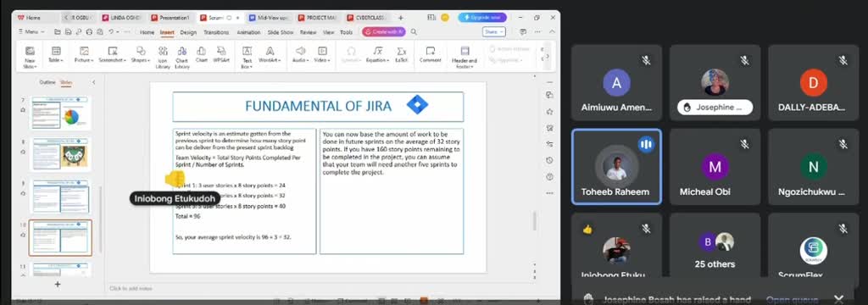Switch to the Design ribbon tab
The image size is (868, 305).
[188, 32]
